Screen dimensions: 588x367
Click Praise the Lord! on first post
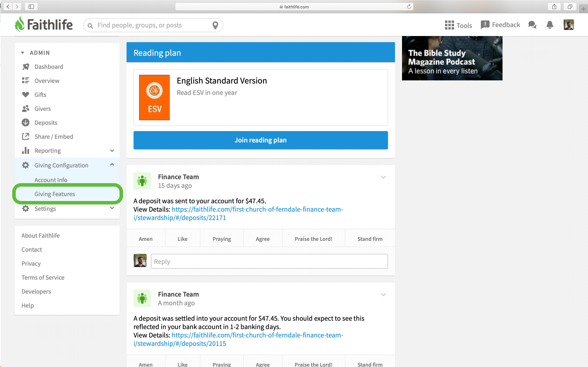coord(314,239)
